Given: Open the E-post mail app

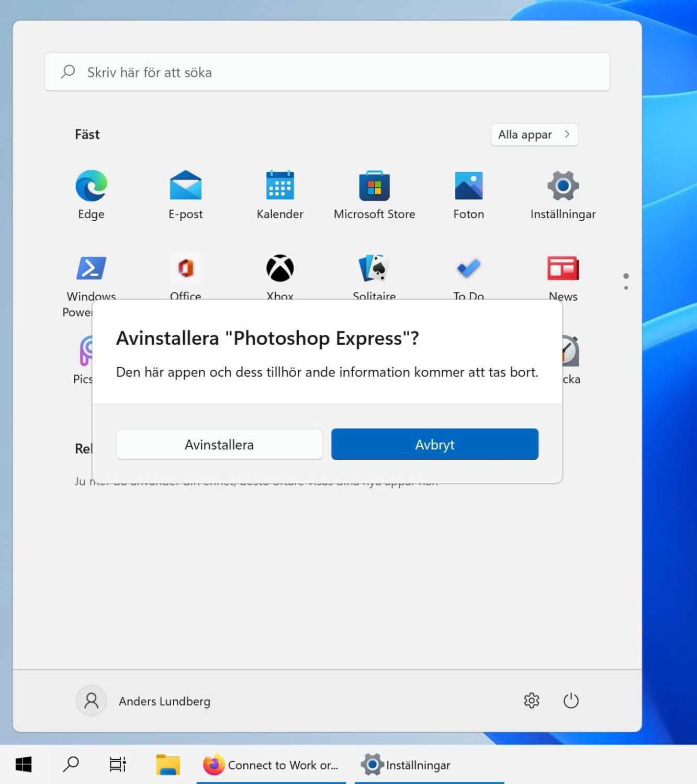Looking at the screenshot, I should 185,195.
